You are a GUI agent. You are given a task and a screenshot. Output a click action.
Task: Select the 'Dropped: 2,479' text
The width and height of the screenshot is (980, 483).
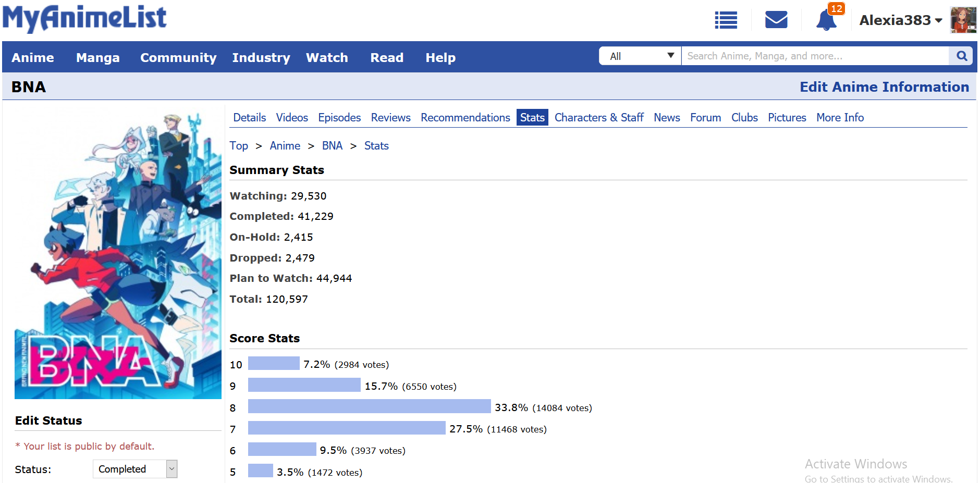coord(272,258)
